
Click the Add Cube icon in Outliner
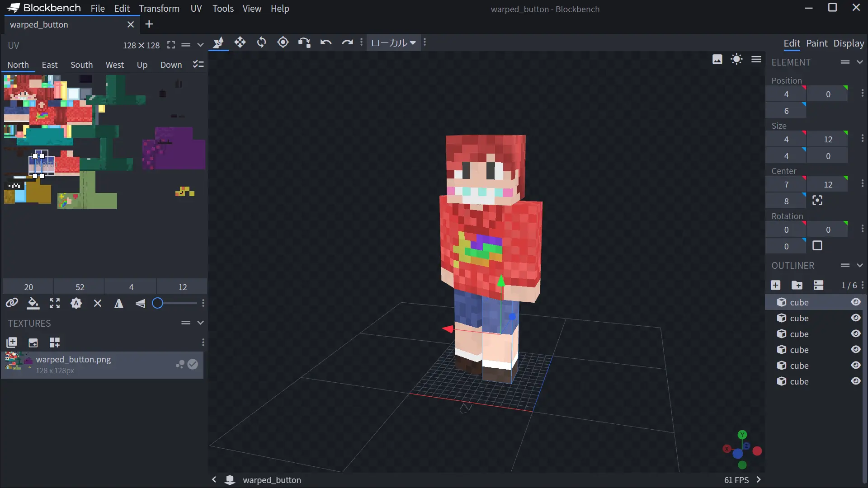775,285
